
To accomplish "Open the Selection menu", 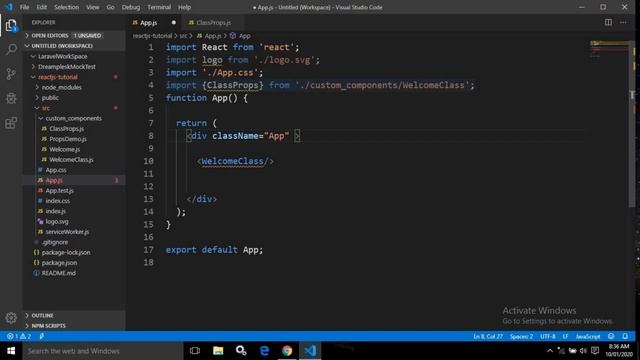I will coord(66,7).
